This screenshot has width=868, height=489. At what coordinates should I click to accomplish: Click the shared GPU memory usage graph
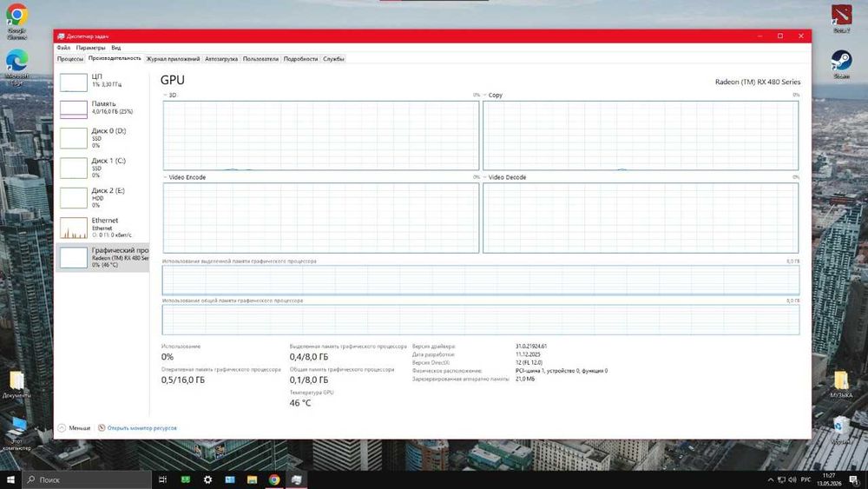tap(481, 320)
